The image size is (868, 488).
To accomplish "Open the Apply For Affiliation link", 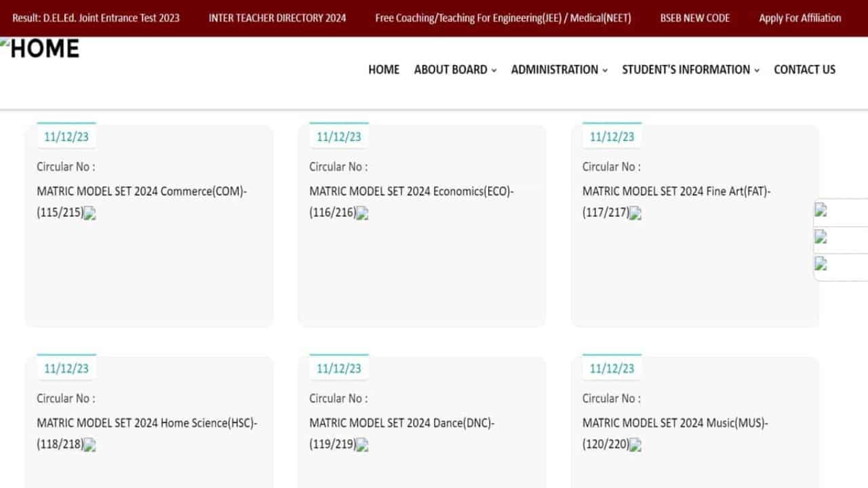I will tap(800, 18).
